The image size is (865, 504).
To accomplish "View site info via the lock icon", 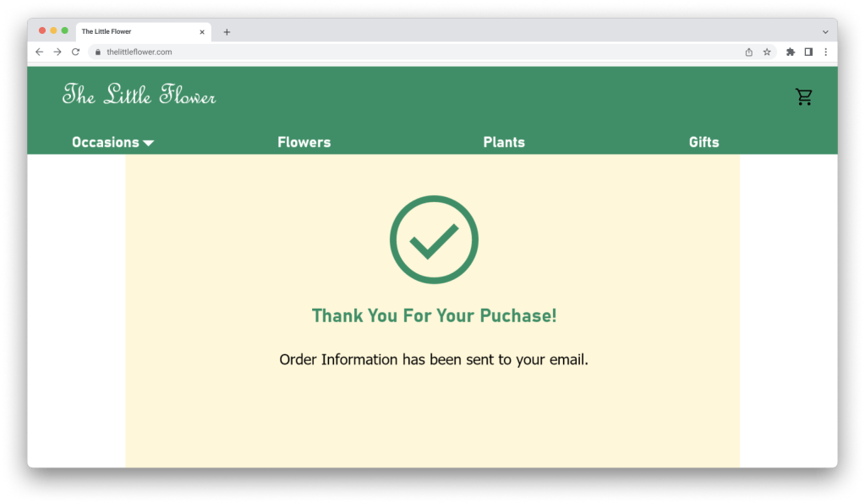I will tap(98, 52).
